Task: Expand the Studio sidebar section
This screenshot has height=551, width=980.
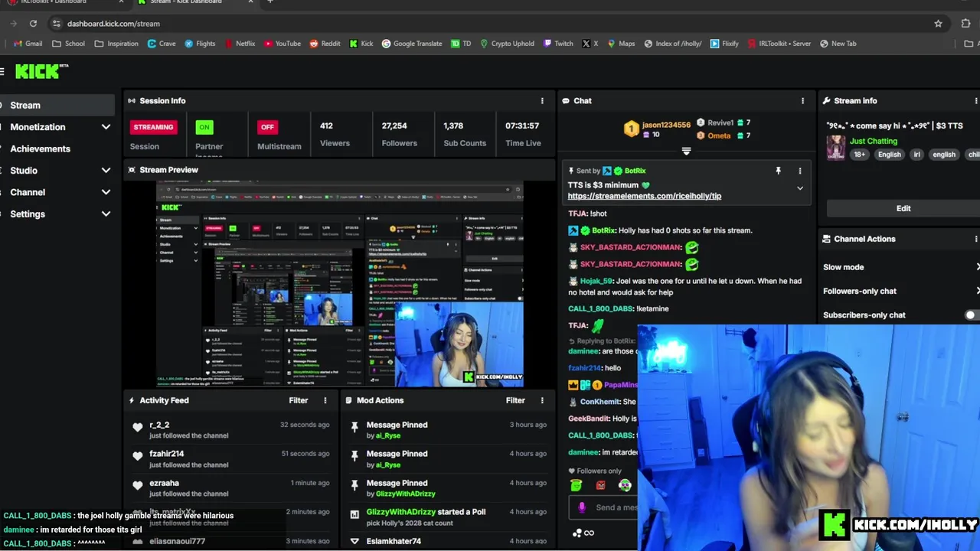Action: point(106,171)
